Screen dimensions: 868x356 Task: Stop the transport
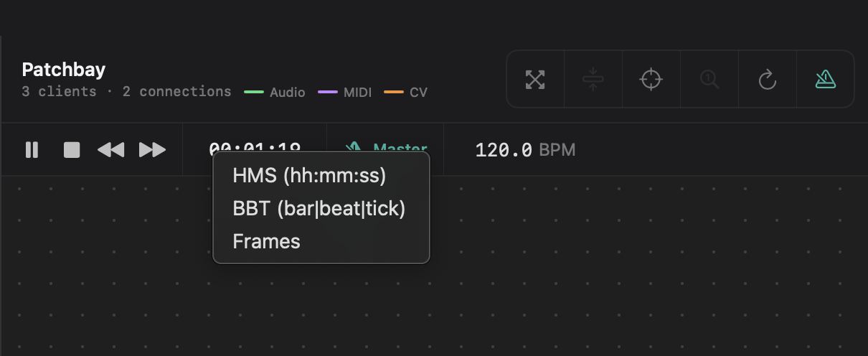72,149
